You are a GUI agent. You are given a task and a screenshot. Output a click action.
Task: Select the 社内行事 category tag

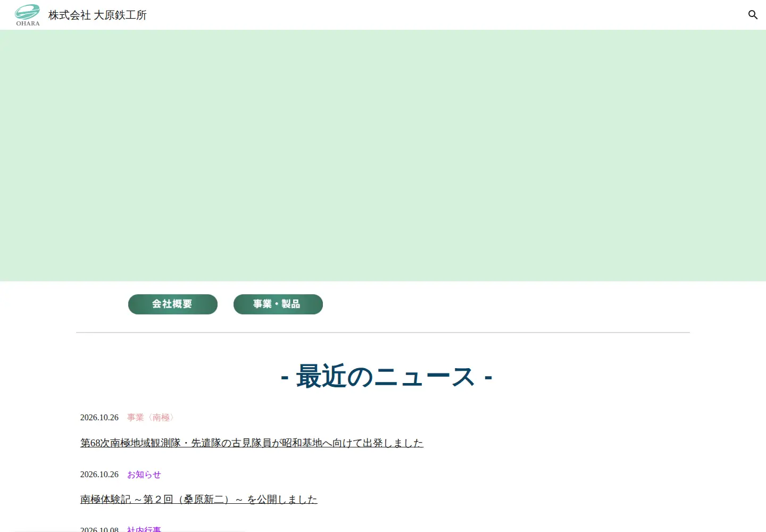coord(144,529)
